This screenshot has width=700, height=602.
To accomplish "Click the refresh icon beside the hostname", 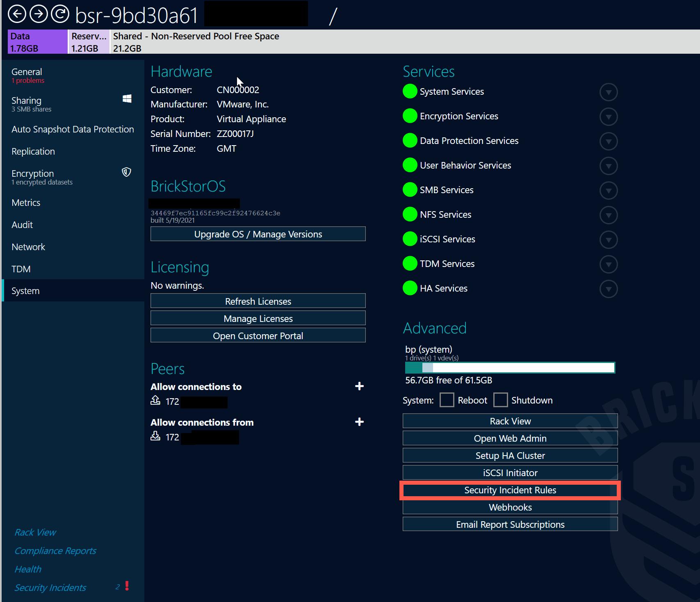I will 60,14.
